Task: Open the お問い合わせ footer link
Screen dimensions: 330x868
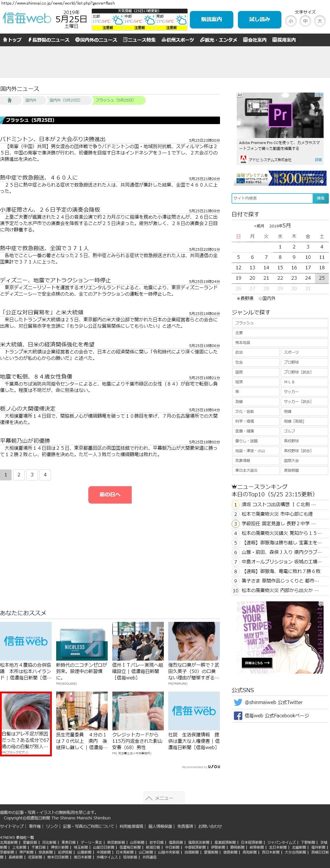Action: point(210,826)
